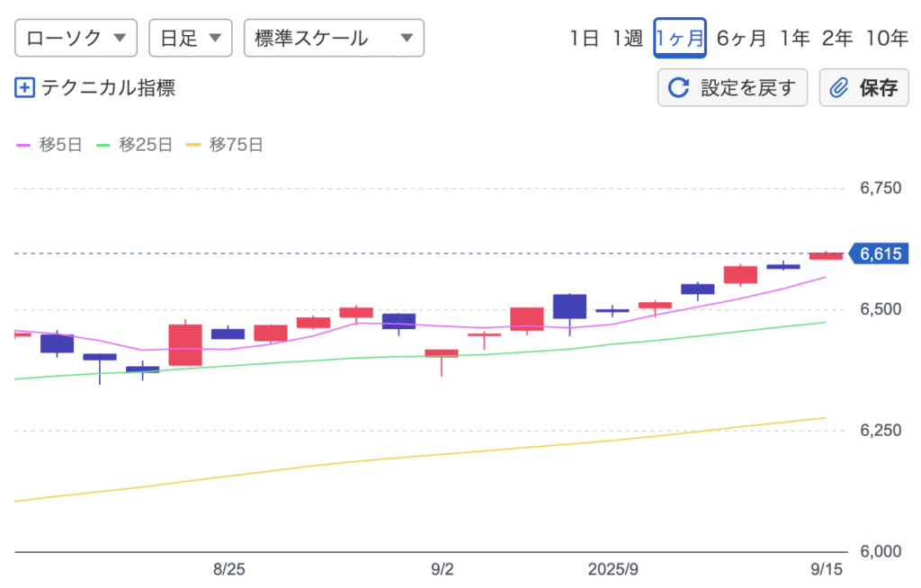Click the paperclip save icon
Viewport: 921px width, 588px height.
tap(838, 88)
